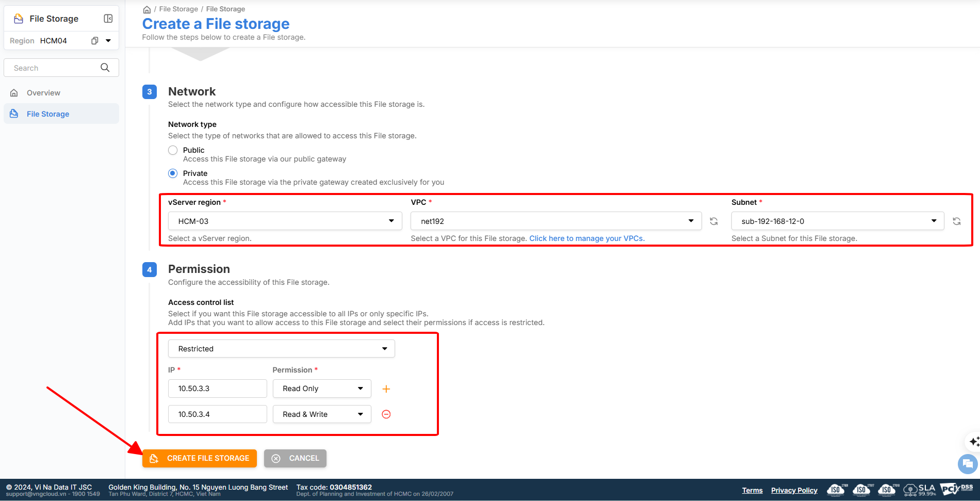Click the search magnifier icon
The width and height of the screenshot is (980, 501).
click(x=105, y=68)
